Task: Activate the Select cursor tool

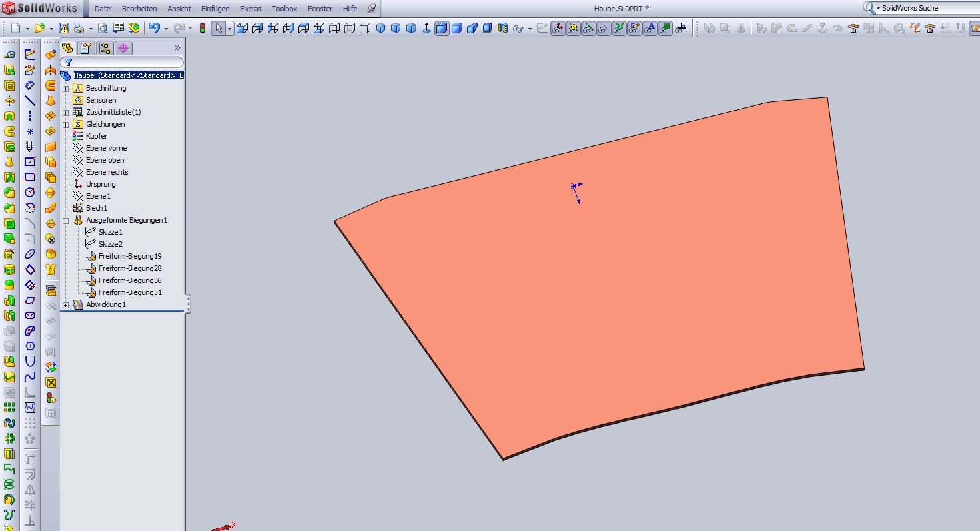Action: pos(219,29)
